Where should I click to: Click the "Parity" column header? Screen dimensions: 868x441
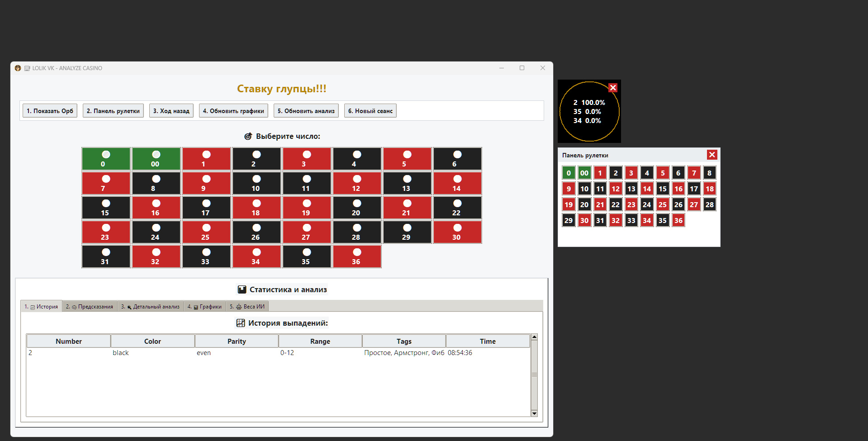click(237, 341)
